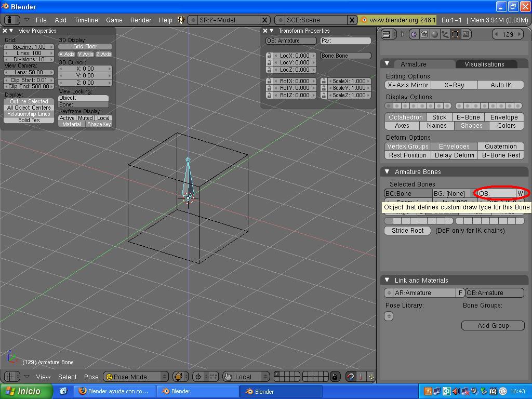Open the buttons window type selector
This screenshot has height=399, width=532.
389,34
